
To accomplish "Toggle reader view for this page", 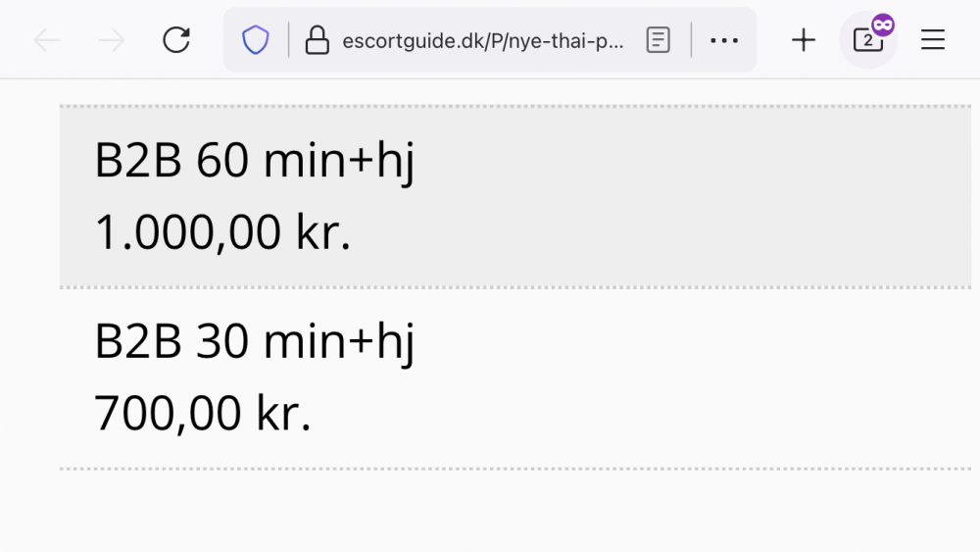I will tap(659, 40).
